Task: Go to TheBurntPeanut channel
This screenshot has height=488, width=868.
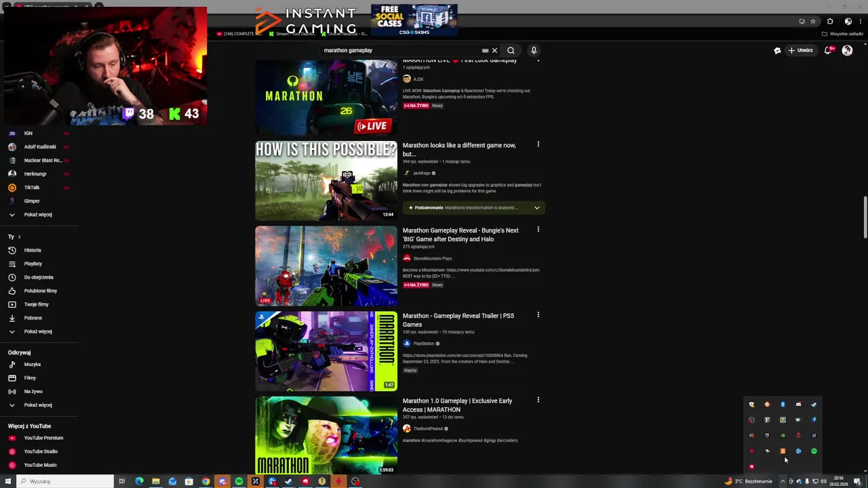Action: [x=428, y=428]
